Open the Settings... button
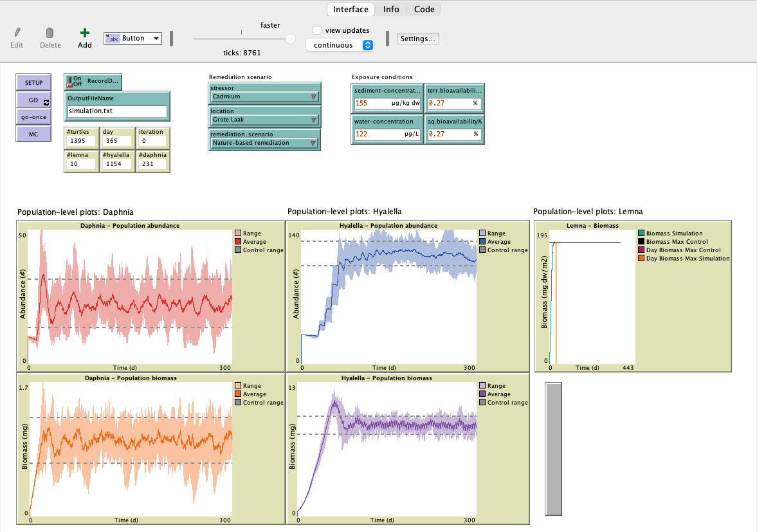757x532 pixels. click(x=418, y=39)
